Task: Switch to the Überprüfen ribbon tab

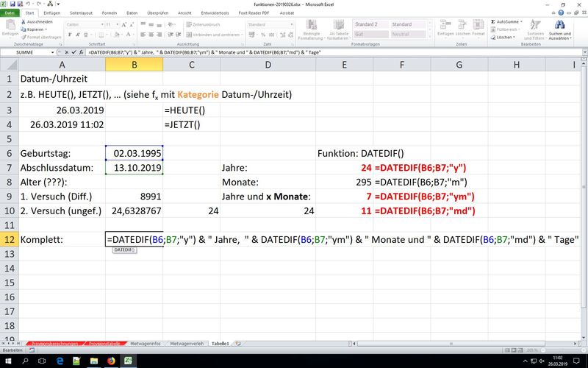Action: [x=158, y=13]
